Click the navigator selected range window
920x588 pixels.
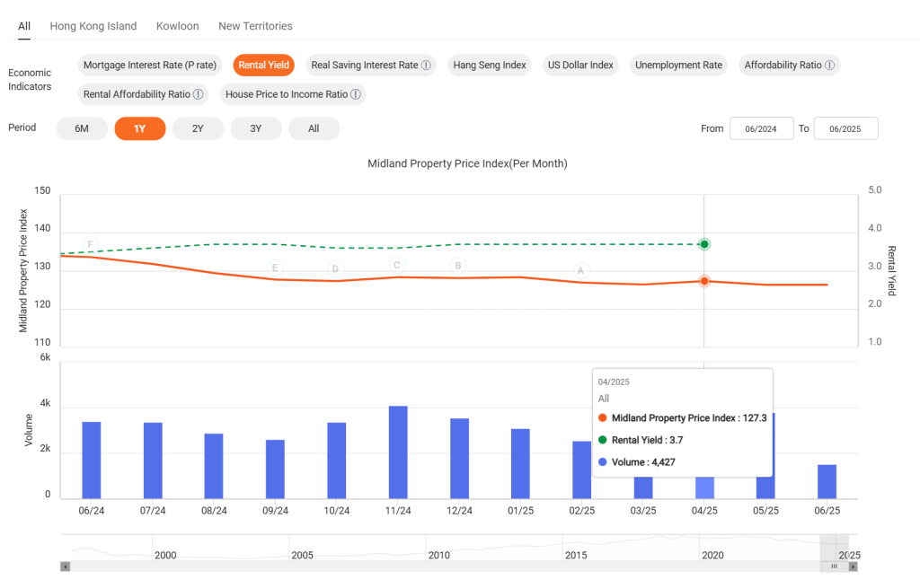[x=834, y=548]
